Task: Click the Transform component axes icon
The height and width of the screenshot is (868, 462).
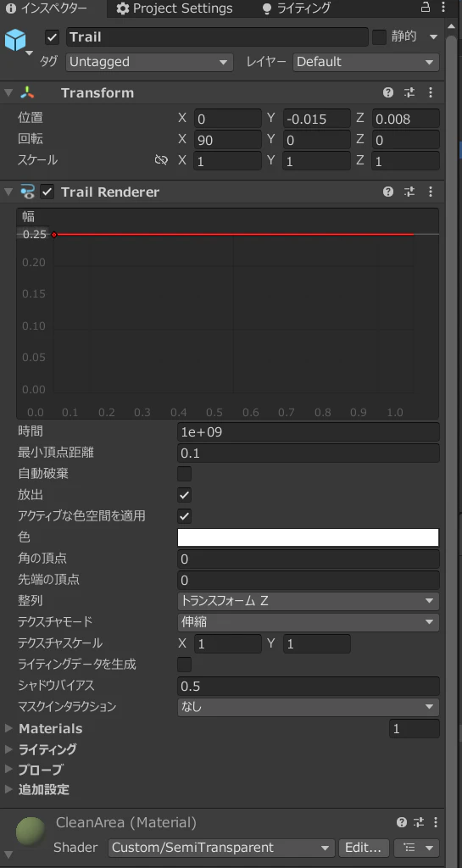Action: (x=27, y=92)
